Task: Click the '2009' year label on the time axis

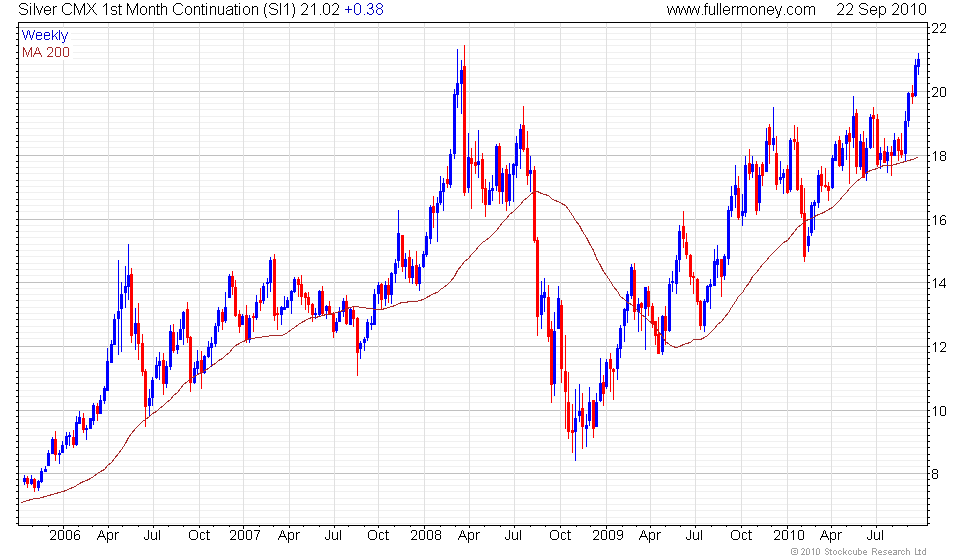Action: 608,536
